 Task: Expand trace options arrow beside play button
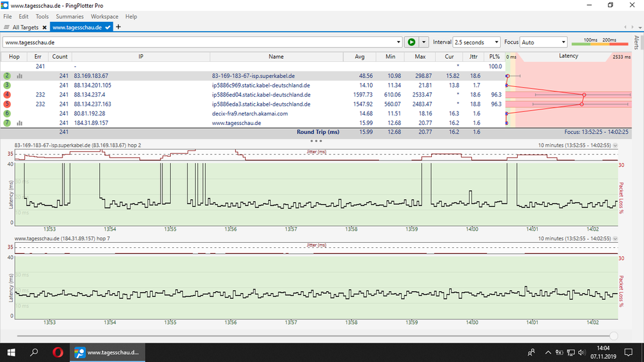point(424,43)
